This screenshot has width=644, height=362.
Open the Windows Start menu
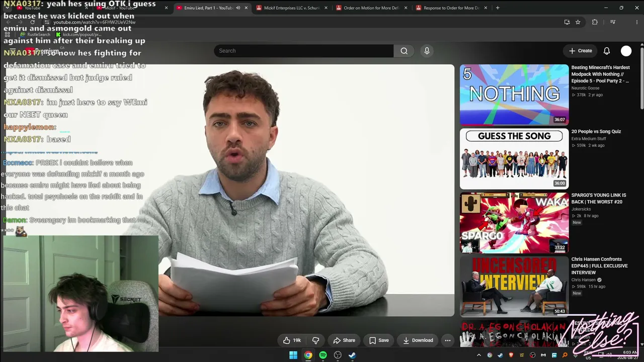point(293,355)
